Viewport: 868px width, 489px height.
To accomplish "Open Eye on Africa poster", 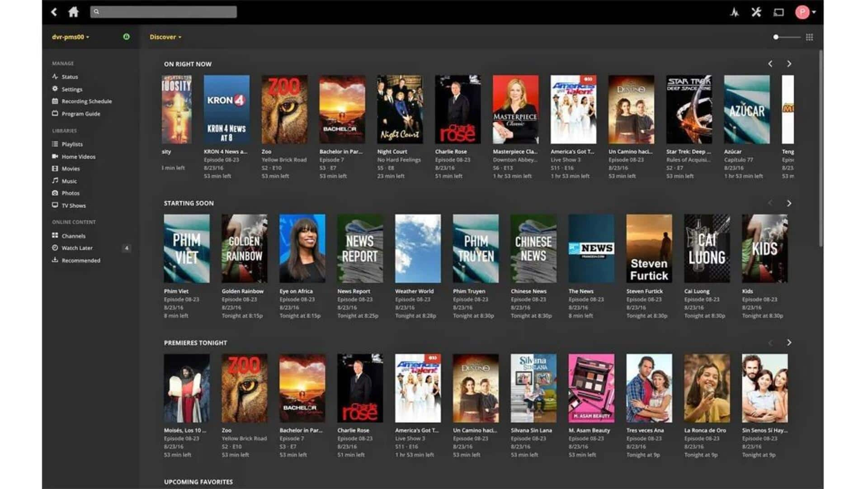I will [x=302, y=249].
